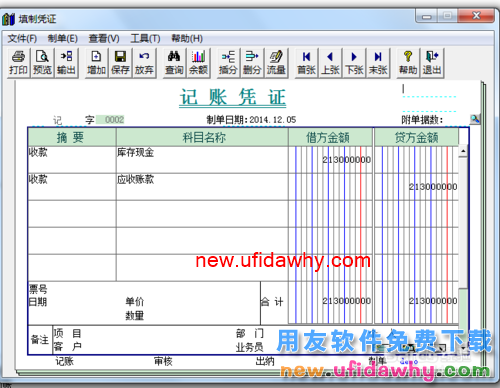Minimize the 填制凭证 window
The height and width of the screenshot is (388, 500).
pos(427,16)
